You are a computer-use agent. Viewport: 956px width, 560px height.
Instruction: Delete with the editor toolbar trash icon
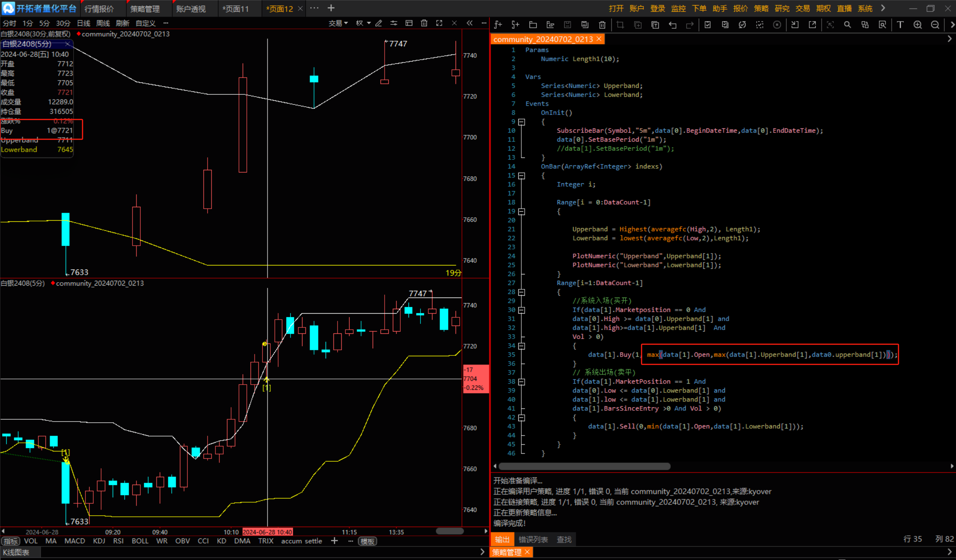point(602,25)
